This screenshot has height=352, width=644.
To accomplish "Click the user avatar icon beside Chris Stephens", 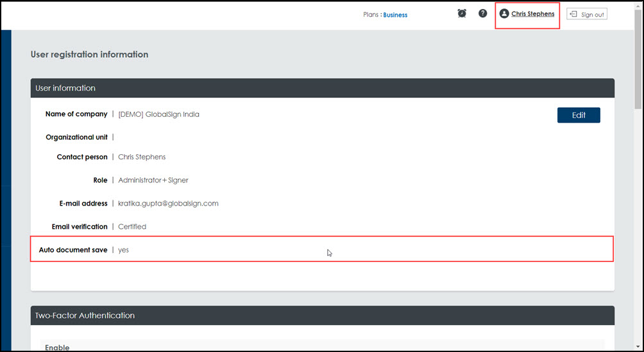I will (504, 14).
